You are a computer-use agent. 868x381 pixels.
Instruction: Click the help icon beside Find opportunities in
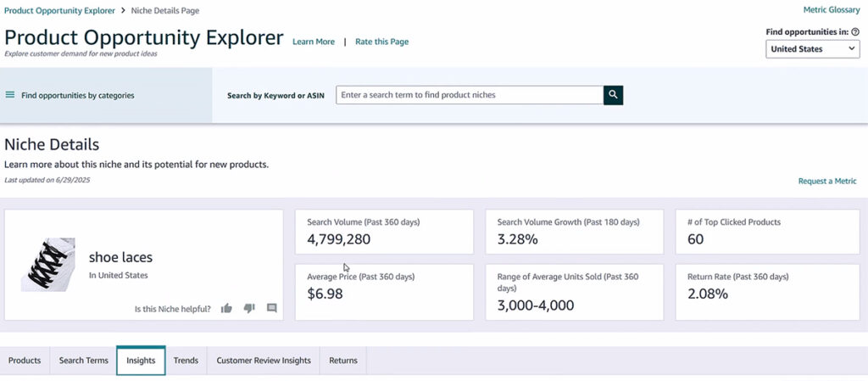tap(855, 32)
